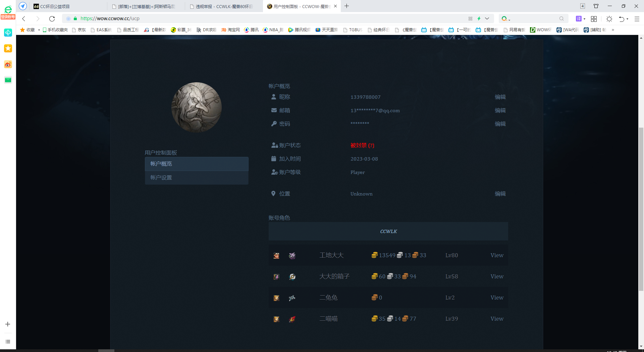Screen dimensions: 644x352
Task: Click the key icon beside 密码
Action: pos(273,124)
